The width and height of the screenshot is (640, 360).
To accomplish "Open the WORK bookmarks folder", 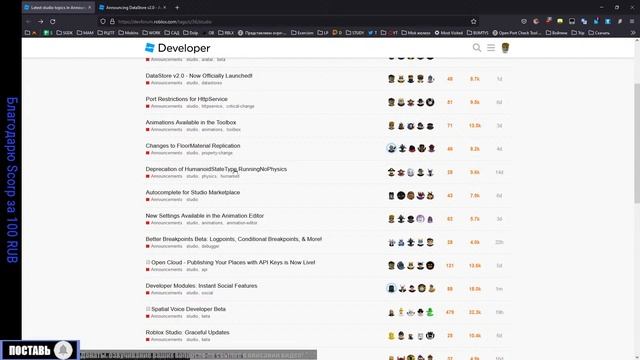I will 151,33.
